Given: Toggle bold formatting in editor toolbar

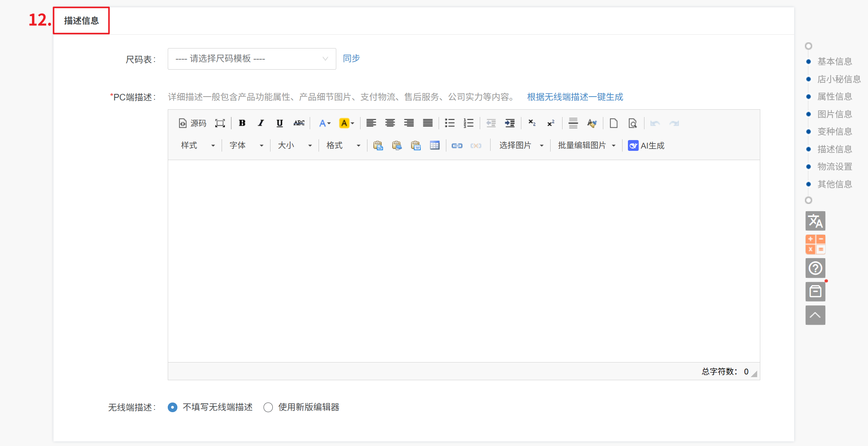Looking at the screenshot, I should pos(242,123).
